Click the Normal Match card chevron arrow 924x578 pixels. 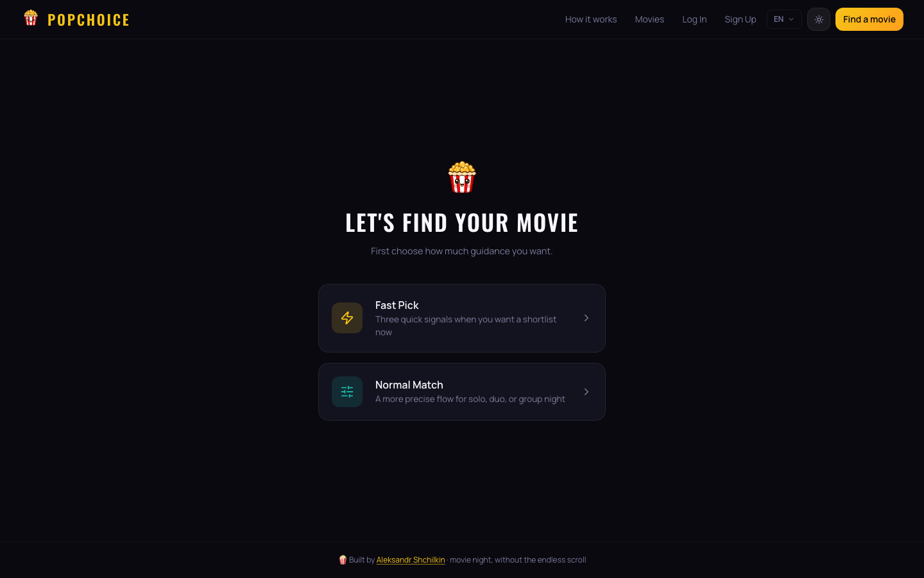586,392
